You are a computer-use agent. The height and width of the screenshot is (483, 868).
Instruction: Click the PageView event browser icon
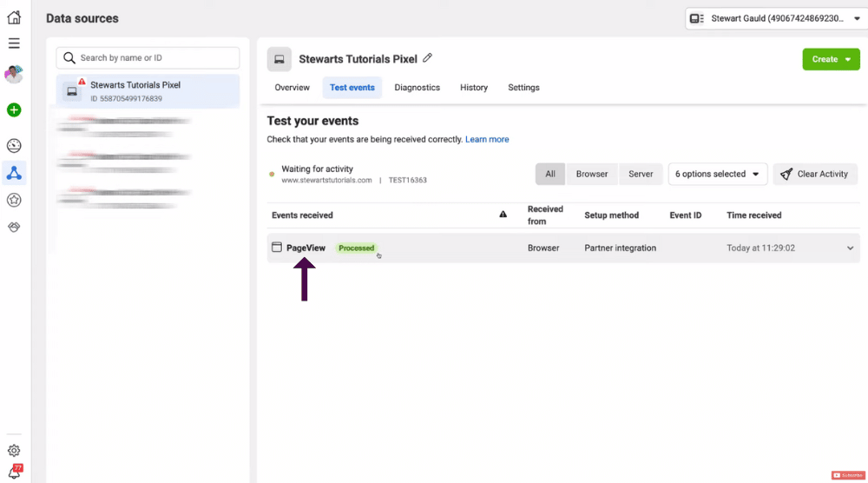click(x=277, y=247)
